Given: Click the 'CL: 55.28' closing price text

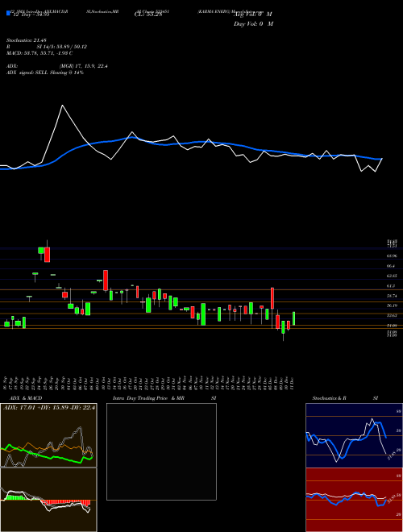Looking at the screenshot, I should tap(148, 15).
